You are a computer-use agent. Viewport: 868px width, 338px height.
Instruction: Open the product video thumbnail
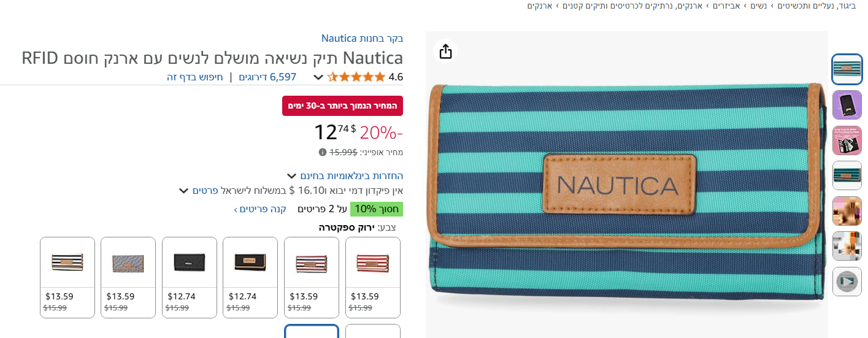(x=847, y=282)
